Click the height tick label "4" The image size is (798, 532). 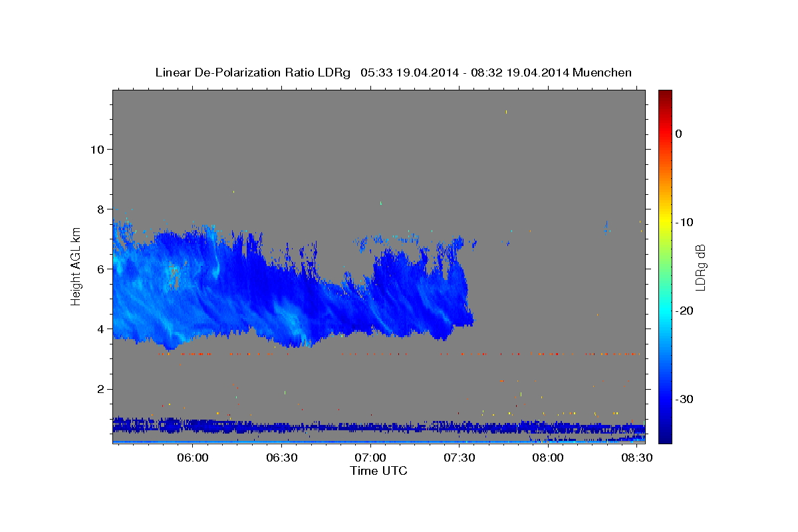[101, 329]
